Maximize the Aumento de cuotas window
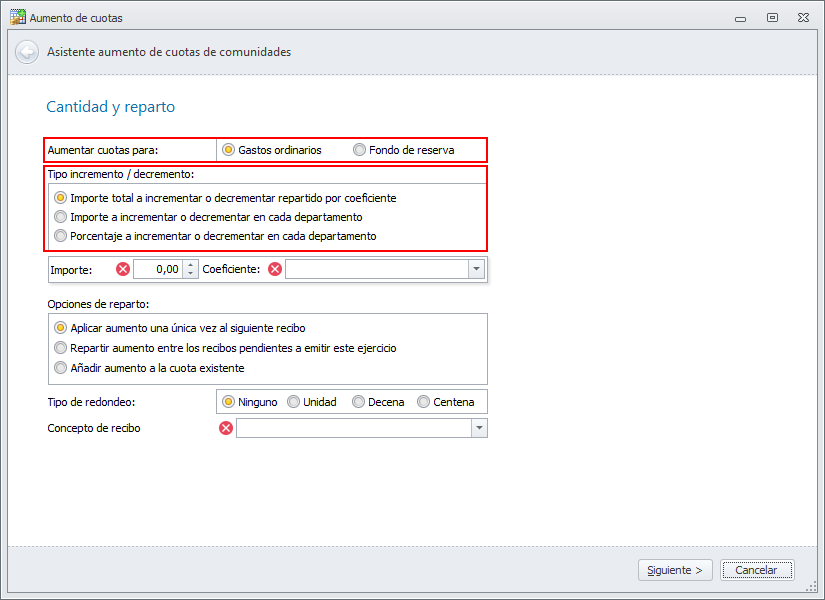 (772, 18)
